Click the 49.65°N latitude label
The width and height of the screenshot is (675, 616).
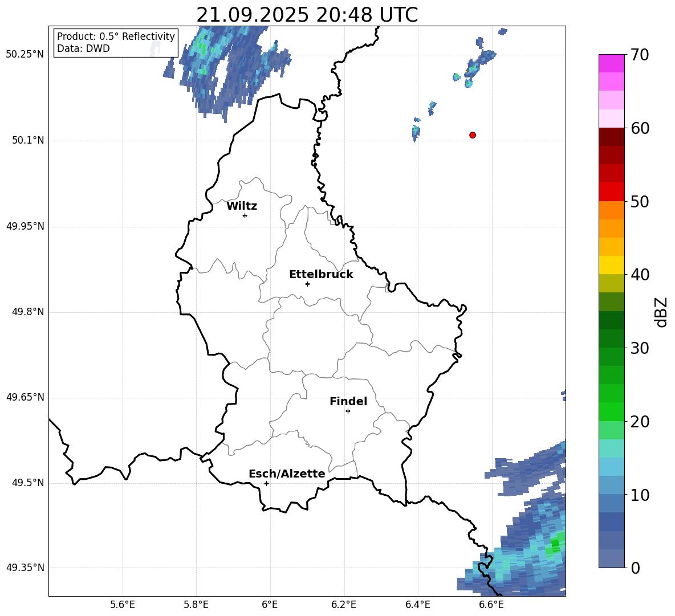[x=25, y=397]
